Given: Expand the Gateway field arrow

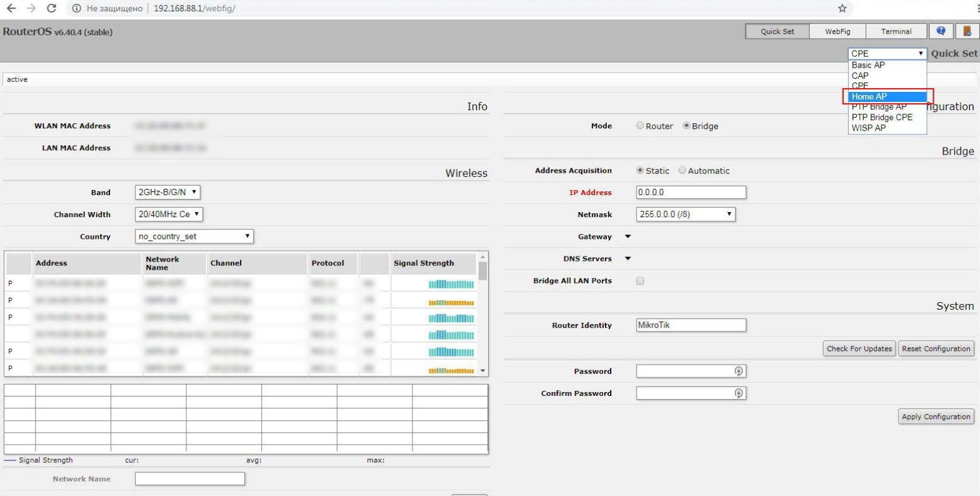Looking at the screenshot, I should [628, 236].
